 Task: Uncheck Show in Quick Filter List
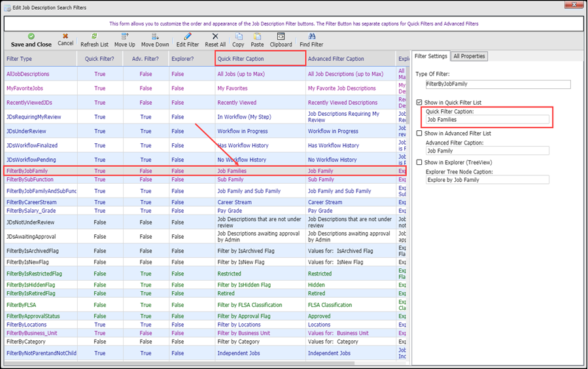tap(420, 103)
